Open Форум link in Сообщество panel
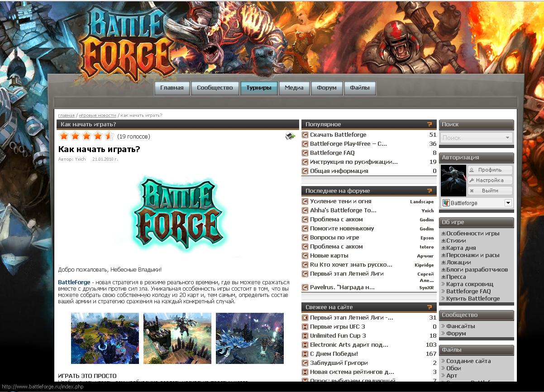Viewport: 544px width, 392px height. point(456,334)
